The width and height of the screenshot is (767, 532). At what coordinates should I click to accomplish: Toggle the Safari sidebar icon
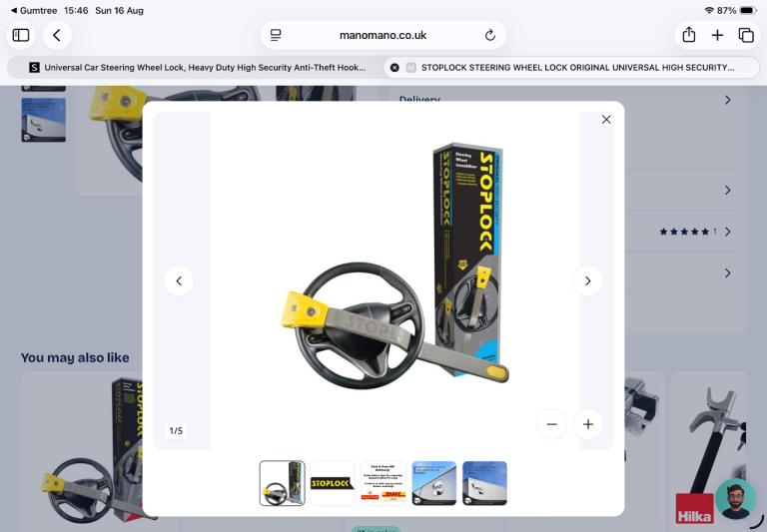point(21,35)
